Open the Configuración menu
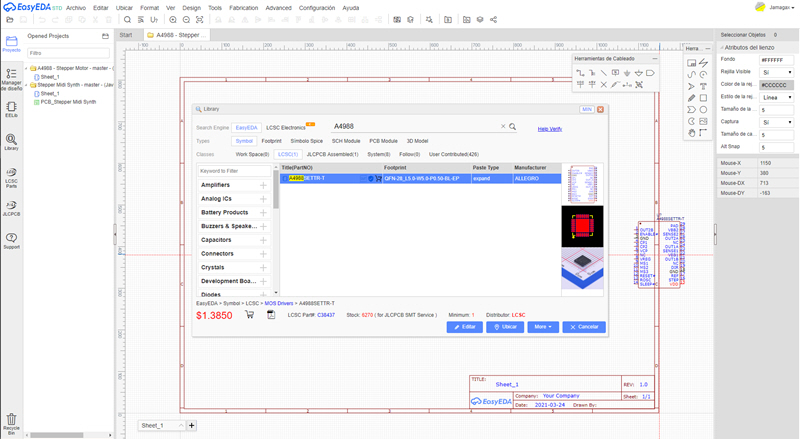Image resolution: width=800 pixels, height=439 pixels. coord(317,8)
